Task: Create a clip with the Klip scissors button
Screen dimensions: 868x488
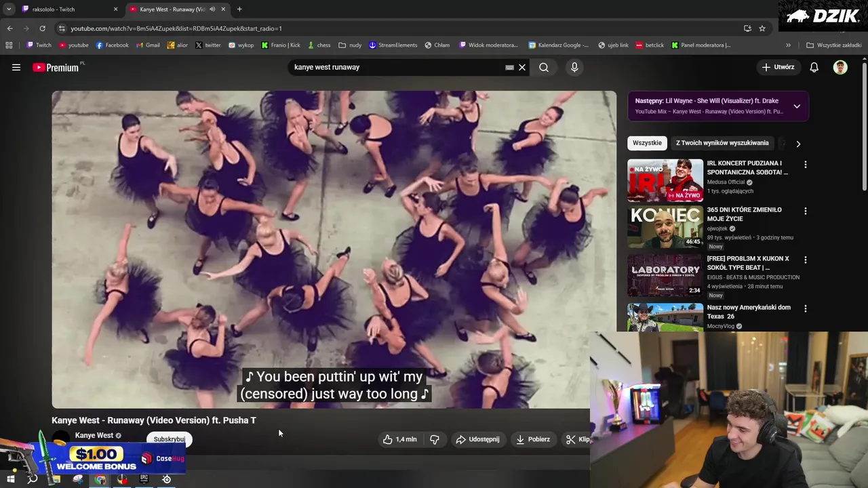Action: (x=578, y=439)
